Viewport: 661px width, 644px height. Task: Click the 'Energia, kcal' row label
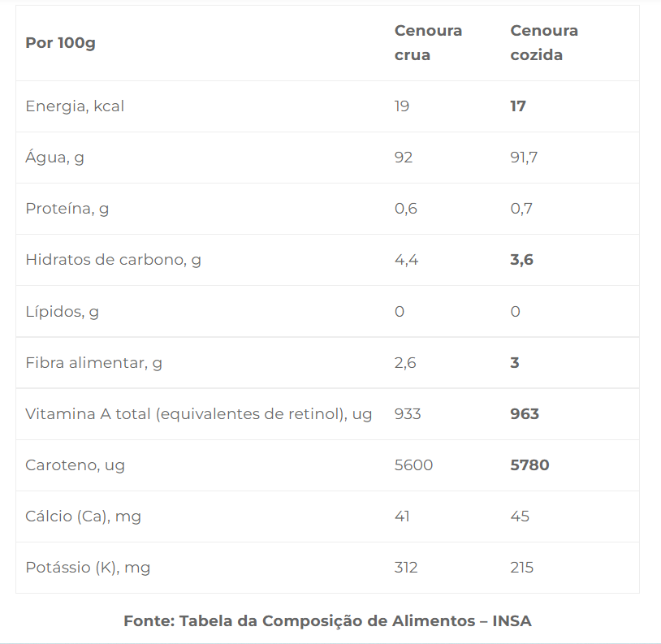pyautogui.click(x=75, y=106)
